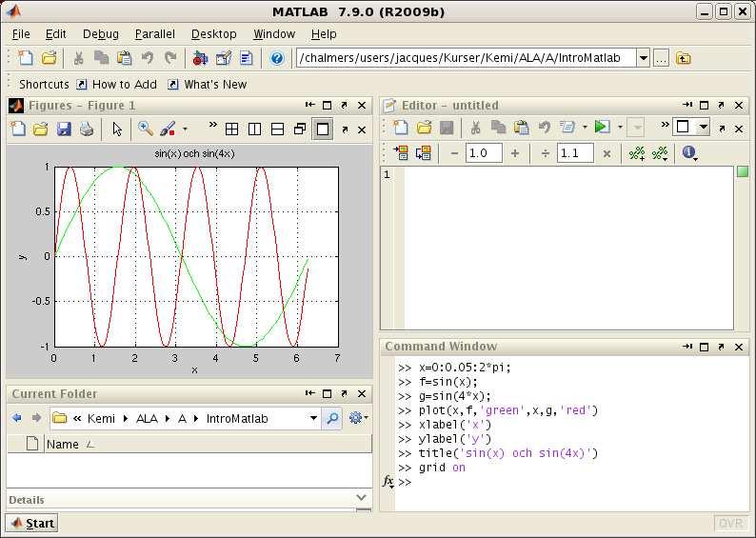The width and height of the screenshot is (756, 538).
Task: Launch Simulink icon in main toolbar
Action: [x=200, y=58]
